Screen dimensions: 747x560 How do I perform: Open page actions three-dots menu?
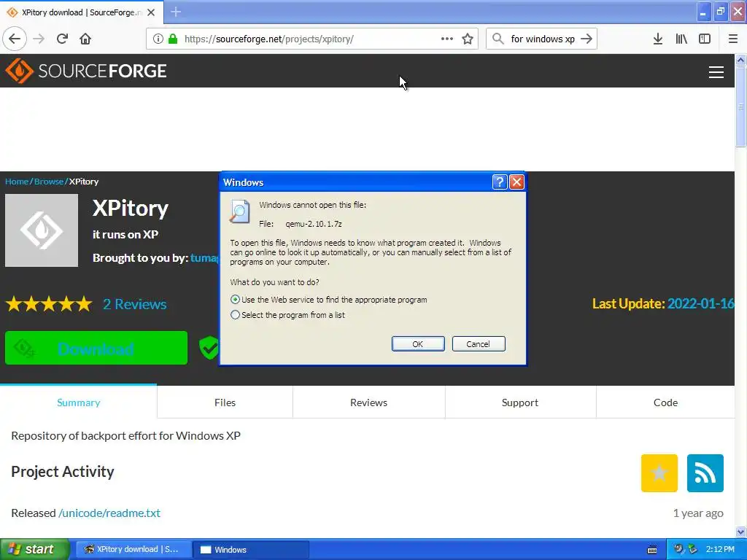pyautogui.click(x=447, y=39)
